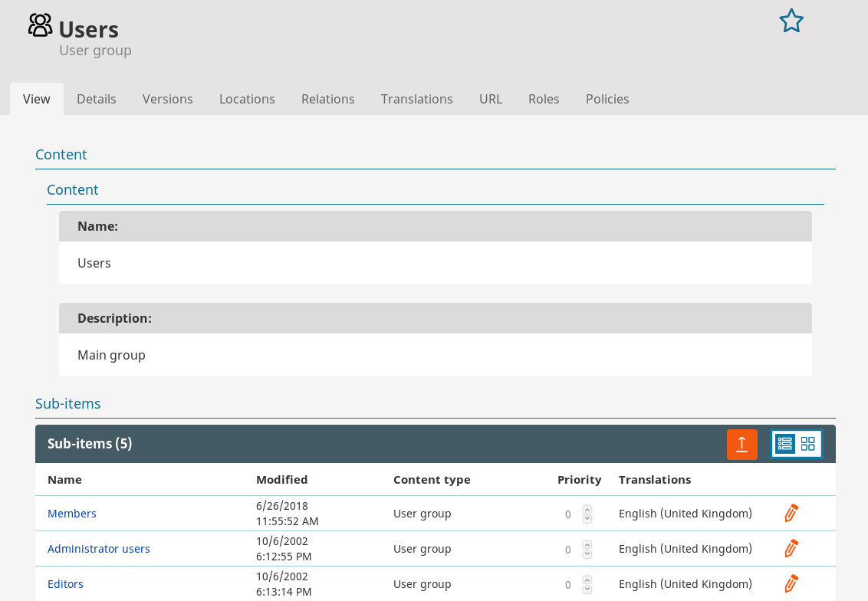This screenshot has height=601, width=868.
Task: Open the Editors link
Action: (65, 584)
